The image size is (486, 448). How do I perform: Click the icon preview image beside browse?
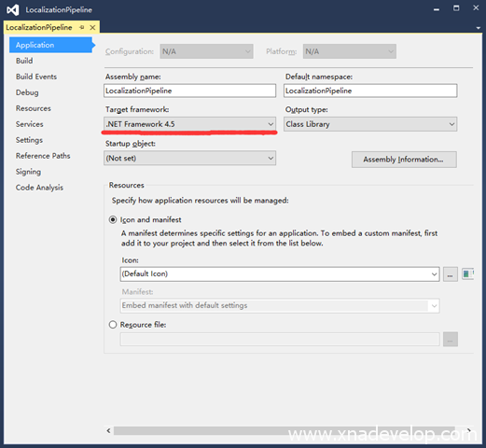(467, 273)
